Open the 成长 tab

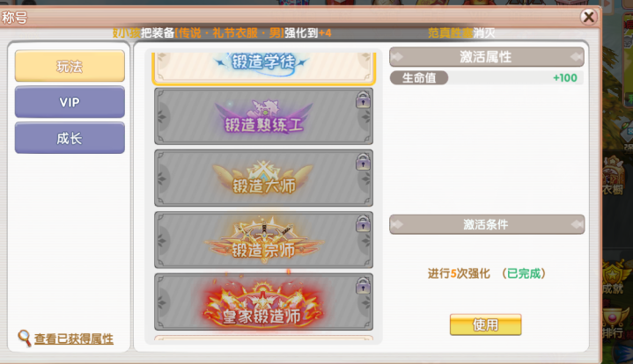70,138
